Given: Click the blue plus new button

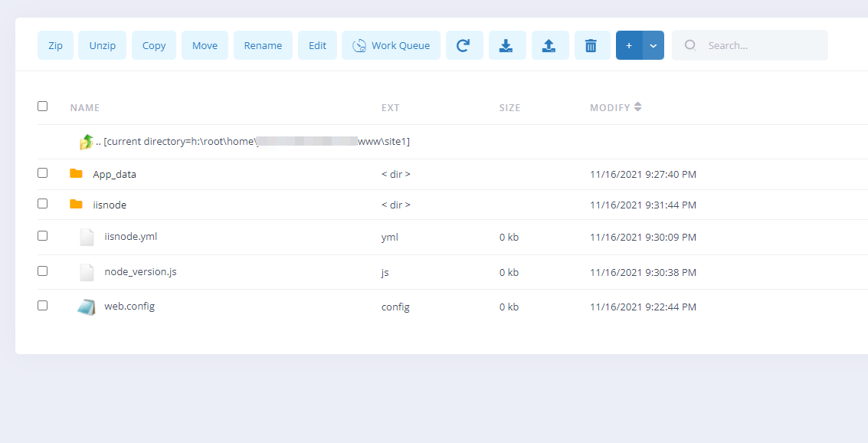Looking at the screenshot, I should pos(629,45).
